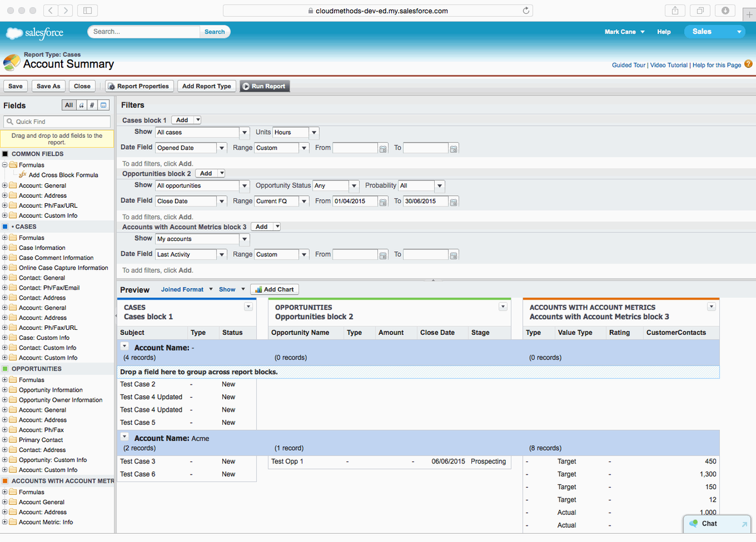
Task: Expand Case Information folder
Action: (5, 248)
